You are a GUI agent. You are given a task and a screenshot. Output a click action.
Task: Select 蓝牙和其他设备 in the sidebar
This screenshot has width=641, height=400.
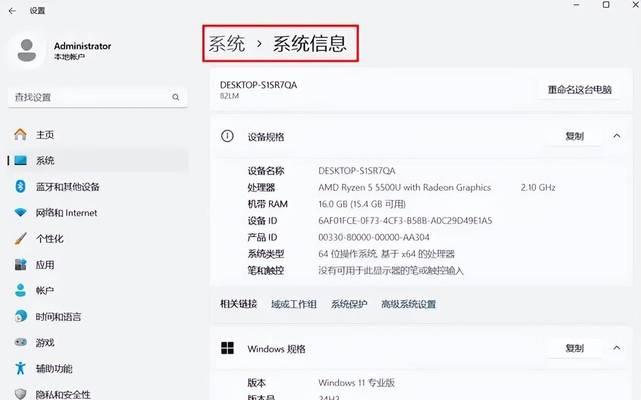[x=68, y=187]
